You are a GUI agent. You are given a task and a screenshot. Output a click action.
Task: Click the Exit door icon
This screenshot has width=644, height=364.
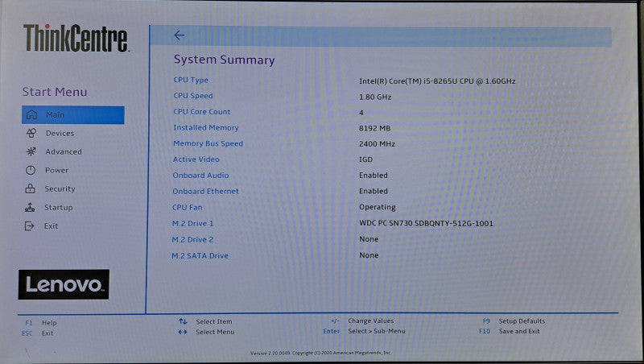pyautogui.click(x=29, y=226)
